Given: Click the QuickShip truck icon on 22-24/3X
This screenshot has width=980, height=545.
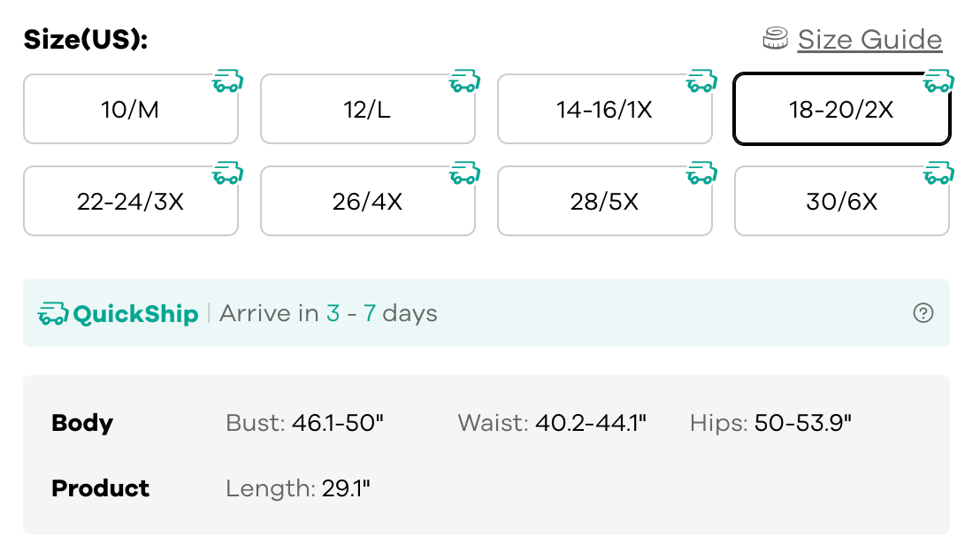Looking at the screenshot, I should coord(227,173).
